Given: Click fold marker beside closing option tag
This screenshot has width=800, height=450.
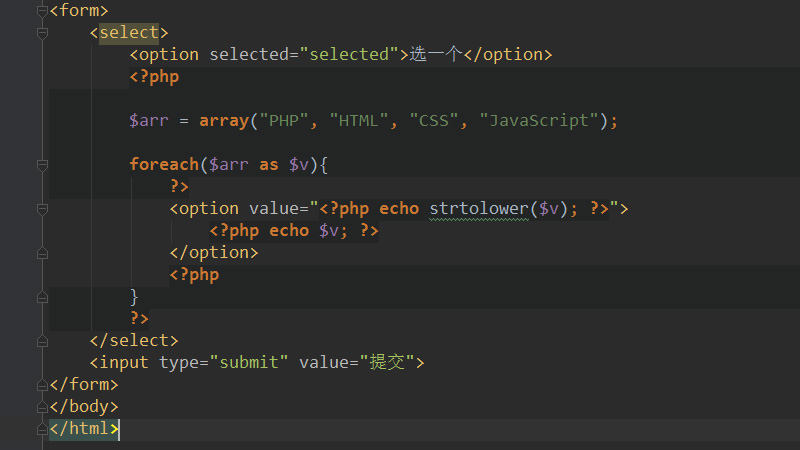Looking at the screenshot, I should [42, 252].
